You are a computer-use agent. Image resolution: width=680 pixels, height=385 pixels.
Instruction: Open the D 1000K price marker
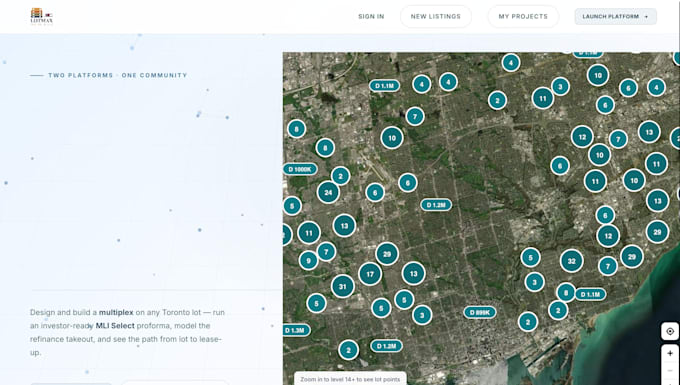[300, 169]
